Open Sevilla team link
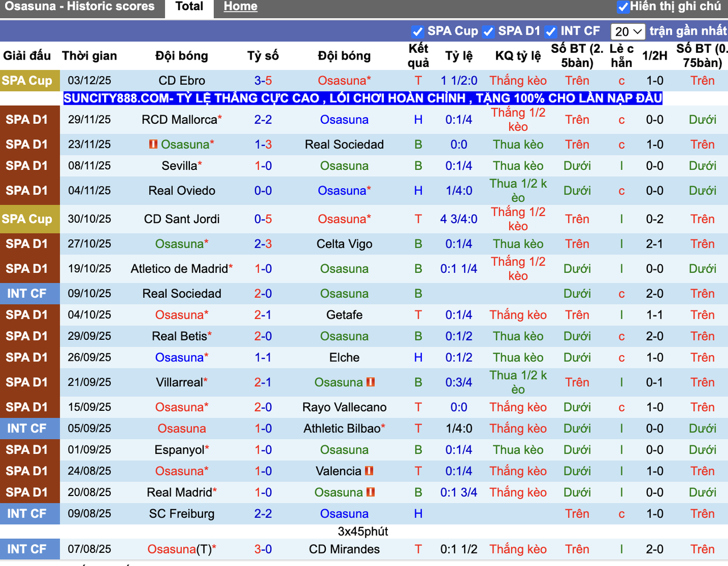Image resolution: width=728 pixels, height=566 pixels. click(180, 166)
